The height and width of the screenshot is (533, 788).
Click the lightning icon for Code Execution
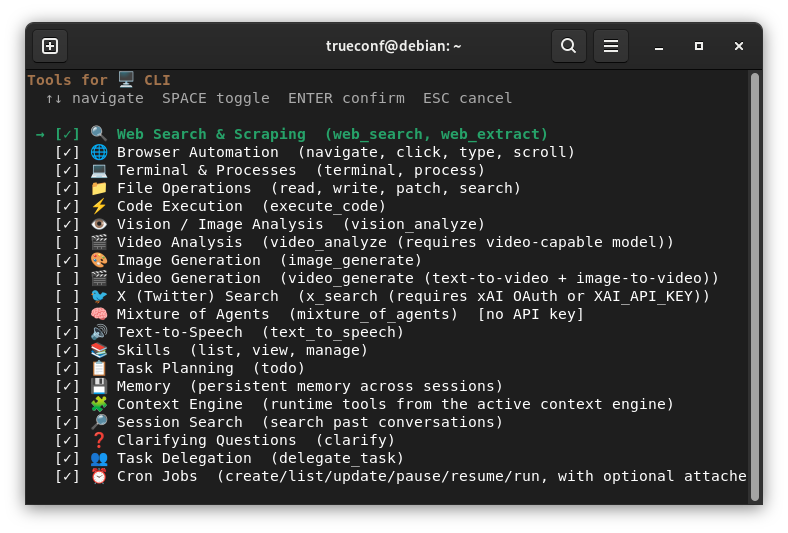coord(99,206)
